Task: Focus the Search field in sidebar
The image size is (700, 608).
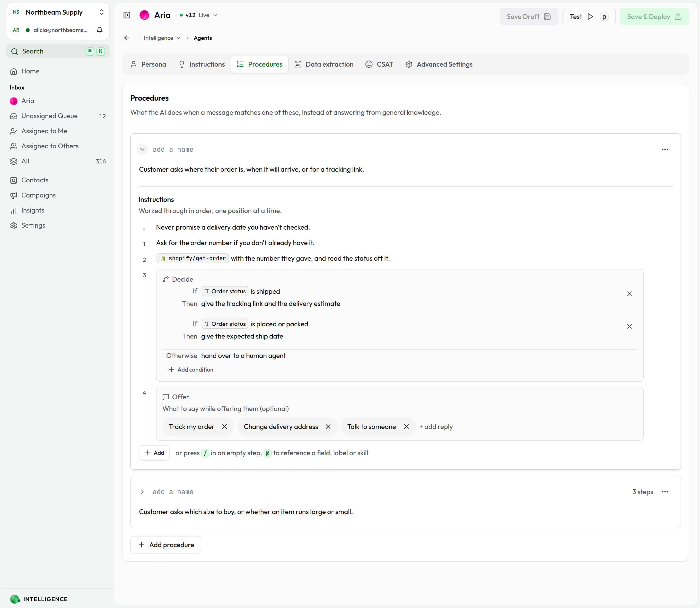Action: [58, 51]
